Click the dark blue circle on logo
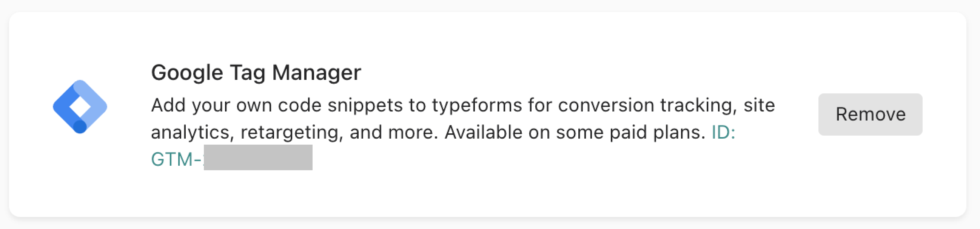The image size is (980, 229). (80, 127)
